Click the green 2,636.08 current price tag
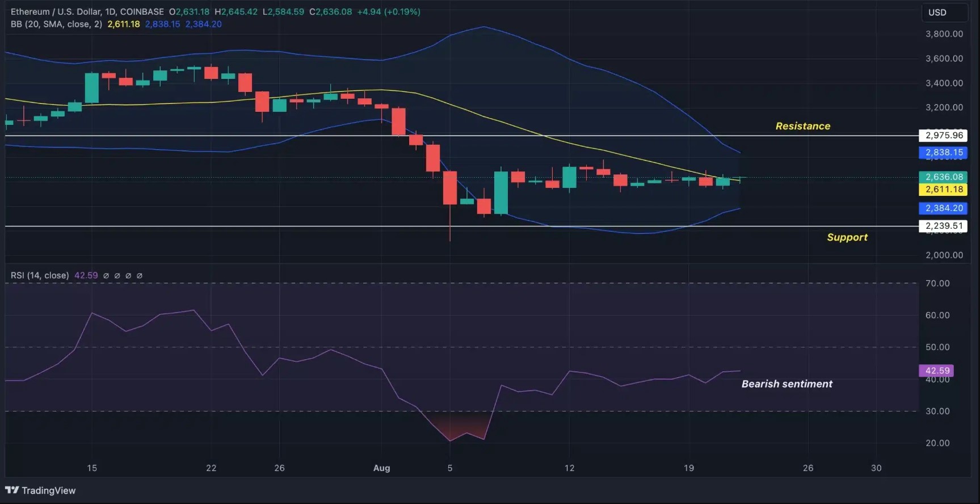The width and height of the screenshot is (980, 504). pos(943,177)
